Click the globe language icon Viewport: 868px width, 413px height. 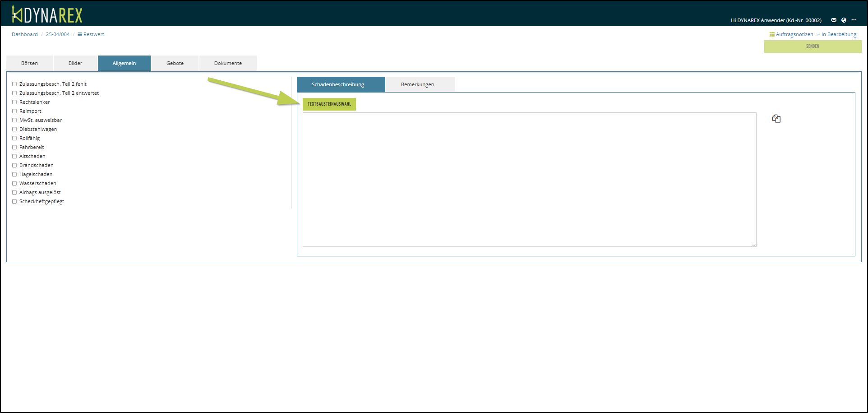coord(844,20)
